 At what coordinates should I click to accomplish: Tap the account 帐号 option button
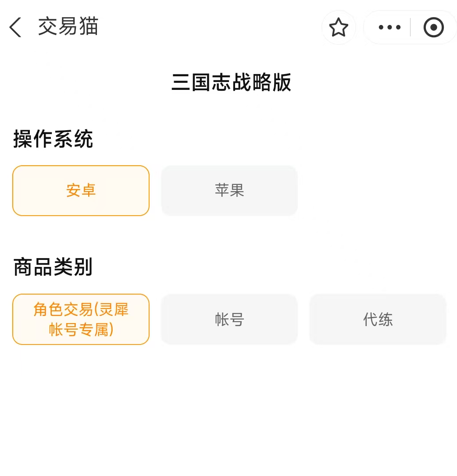tap(229, 319)
